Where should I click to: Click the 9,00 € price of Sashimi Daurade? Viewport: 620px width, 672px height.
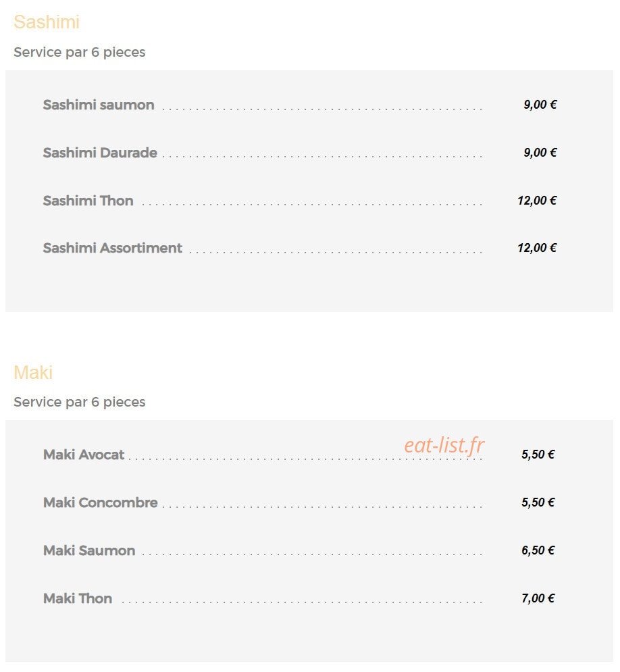tap(540, 153)
